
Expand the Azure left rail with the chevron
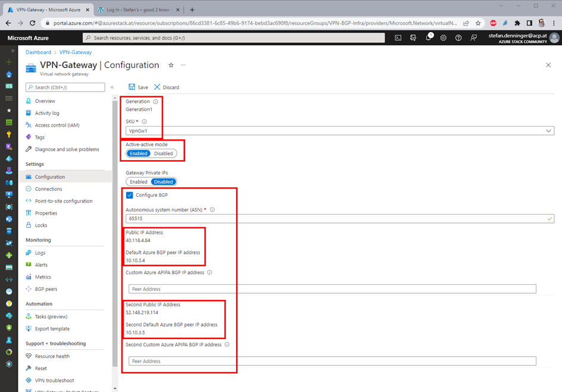[12, 51]
